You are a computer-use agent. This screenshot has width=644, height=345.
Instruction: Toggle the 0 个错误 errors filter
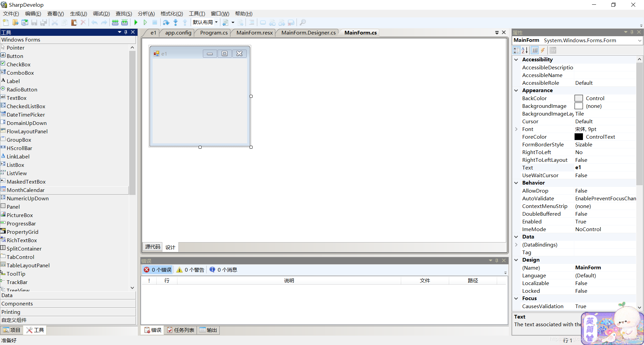[158, 270]
